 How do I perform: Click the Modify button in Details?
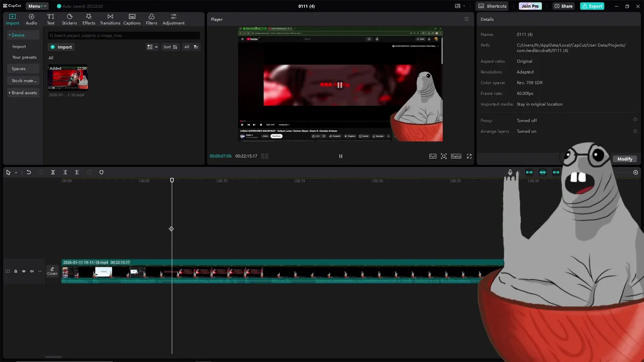tap(624, 159)
